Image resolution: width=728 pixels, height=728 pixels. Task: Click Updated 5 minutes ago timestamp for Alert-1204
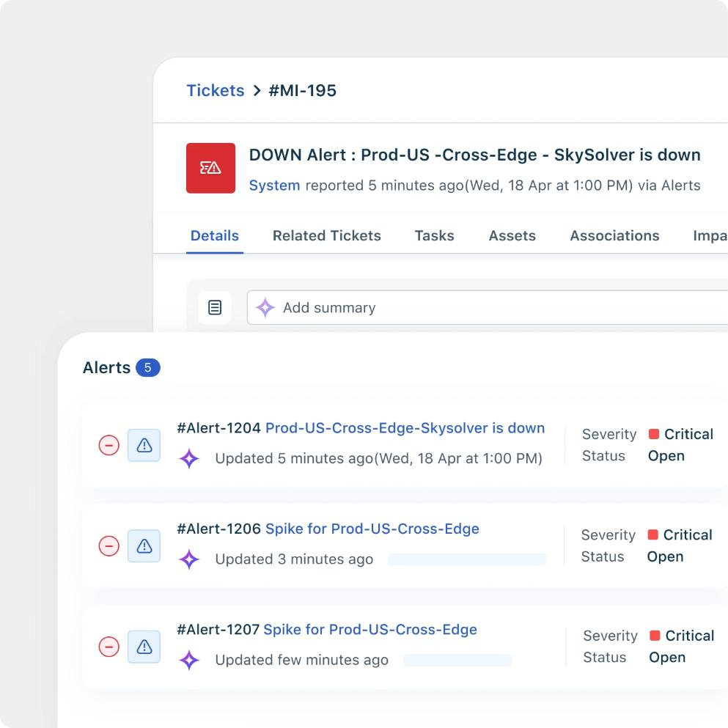(378, 459)
